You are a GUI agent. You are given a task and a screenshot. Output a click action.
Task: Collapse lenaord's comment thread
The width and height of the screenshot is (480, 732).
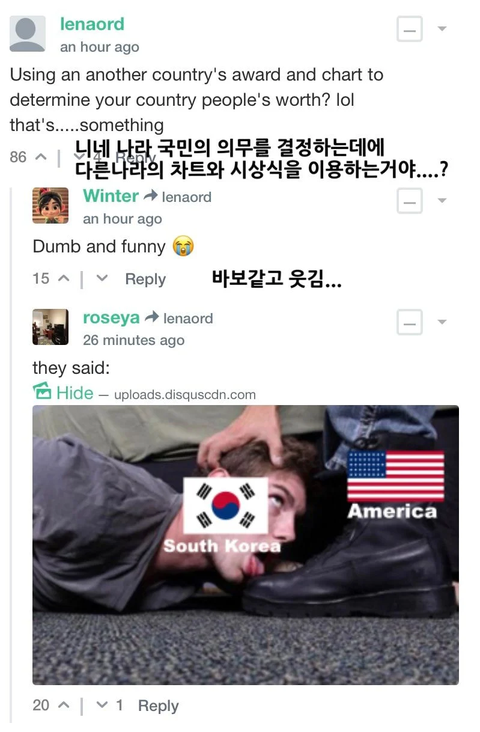click(x=409, y=29)
